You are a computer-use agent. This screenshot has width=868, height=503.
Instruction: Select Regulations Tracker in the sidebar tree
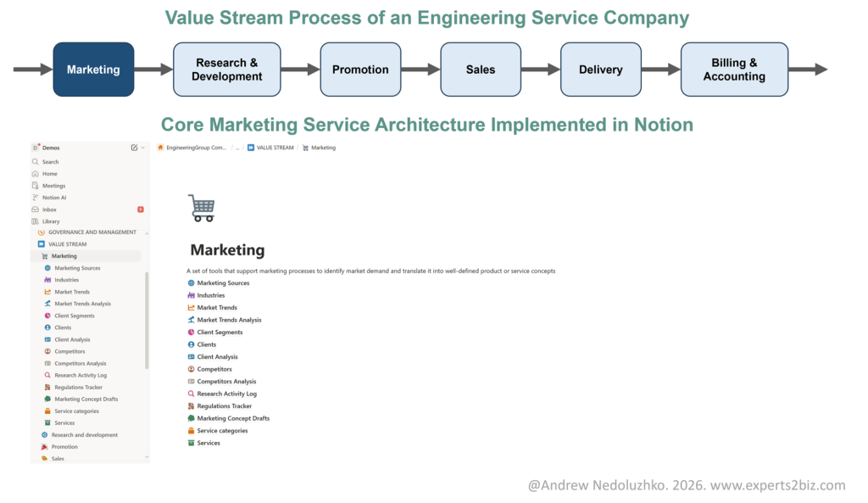pyautogui.click(x=81, y=388)
